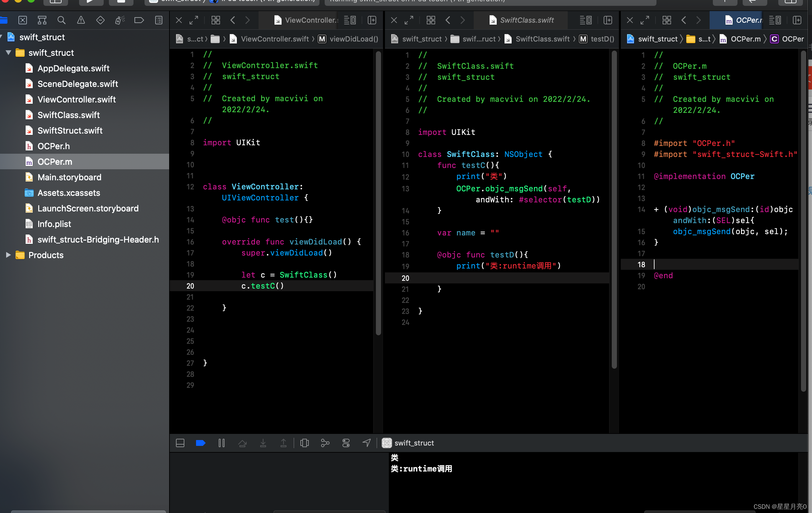Open ViewController.swift jump bar segment
This screenshot has width=812, height=513.
269,39
